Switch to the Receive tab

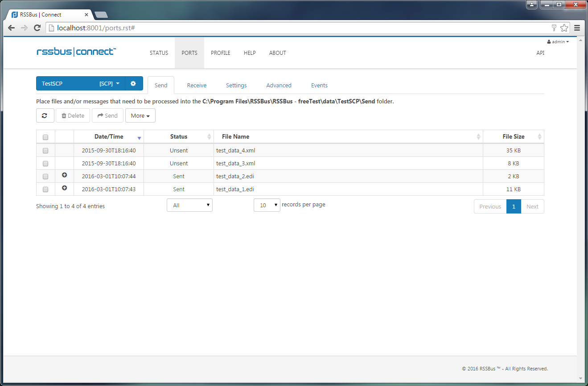tap(197, 85)
